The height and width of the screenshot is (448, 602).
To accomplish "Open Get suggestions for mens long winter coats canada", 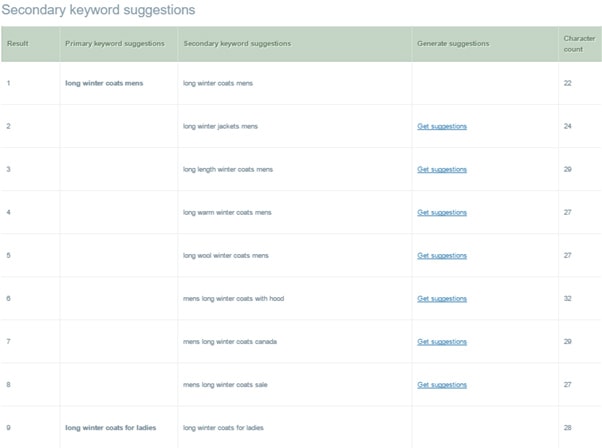I will click(x=442, y=342).
